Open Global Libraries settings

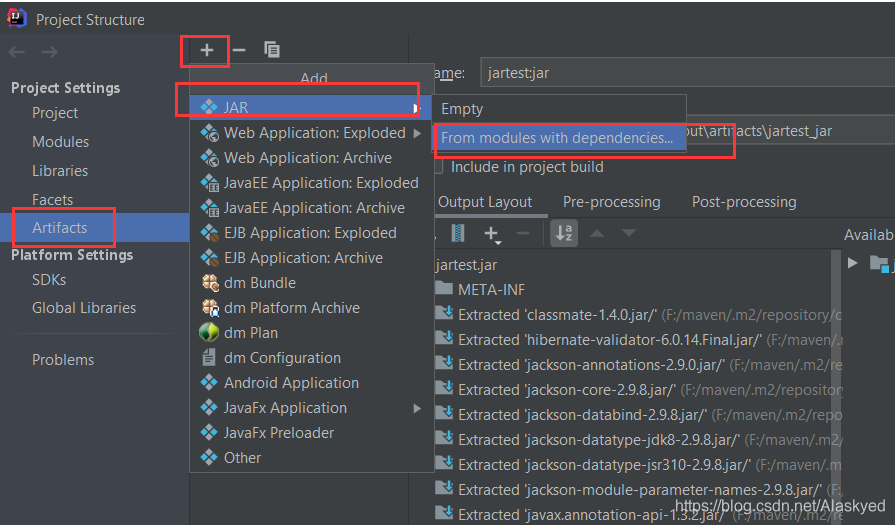coord(84,308)
